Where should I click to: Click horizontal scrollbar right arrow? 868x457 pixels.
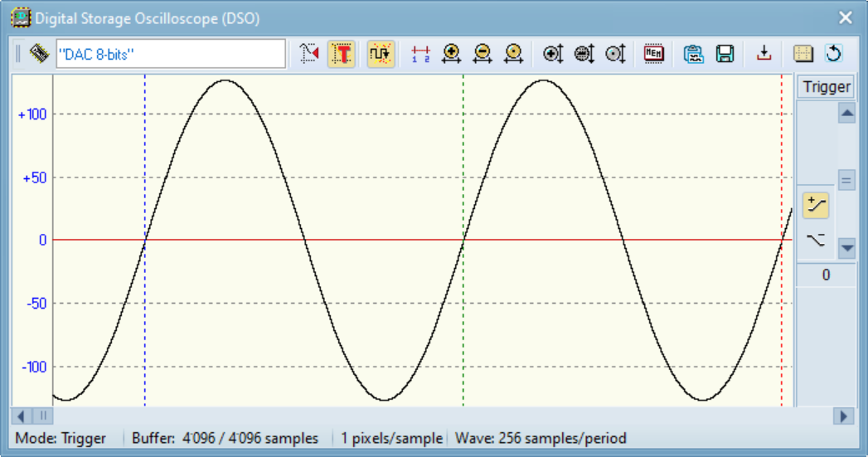click(844, 416)
